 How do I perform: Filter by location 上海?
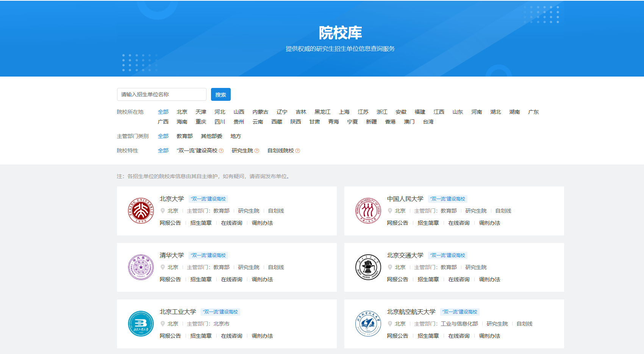pyautogui.click(x=344, y=112)
